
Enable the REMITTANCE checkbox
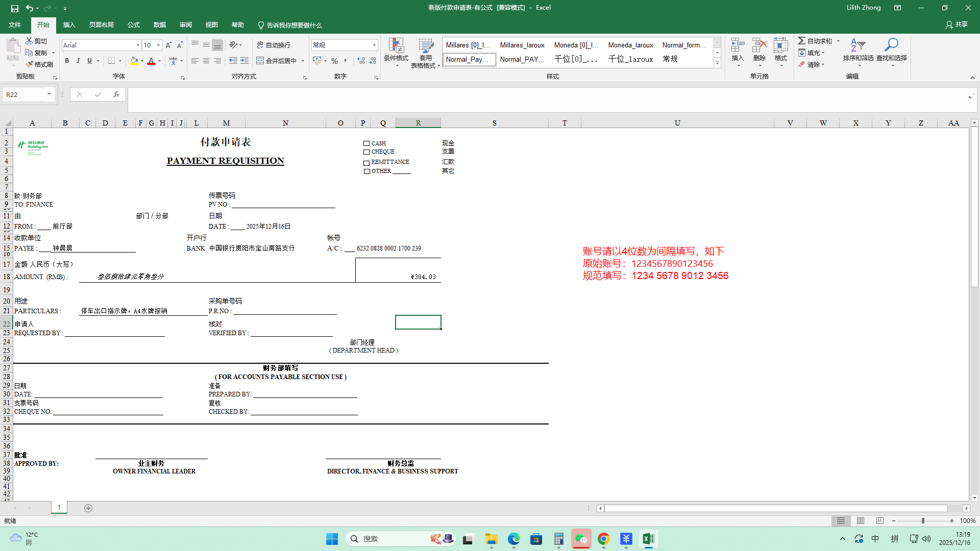click(x=366, y=163)
